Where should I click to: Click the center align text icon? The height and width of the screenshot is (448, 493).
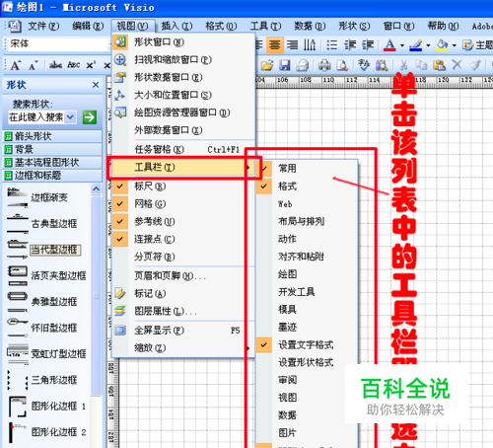coord(275,44)
